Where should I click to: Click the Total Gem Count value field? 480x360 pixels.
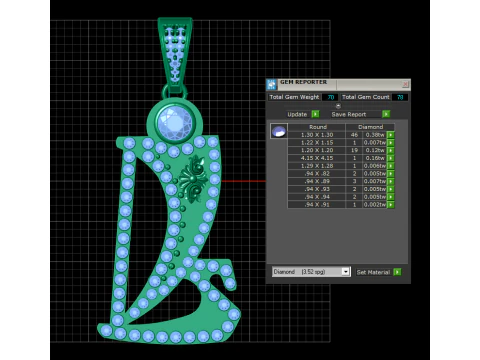(400, 97)
